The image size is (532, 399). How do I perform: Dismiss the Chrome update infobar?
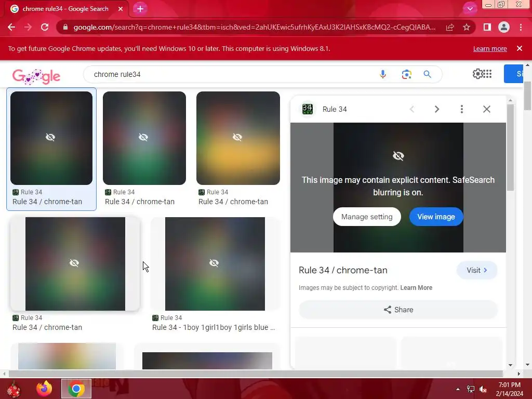(x=520, y=48)
